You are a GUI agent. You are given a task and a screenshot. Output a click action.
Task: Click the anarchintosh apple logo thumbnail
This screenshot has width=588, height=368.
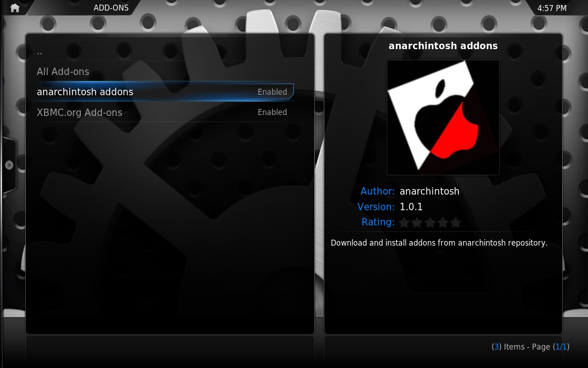(x=443, y=117)
